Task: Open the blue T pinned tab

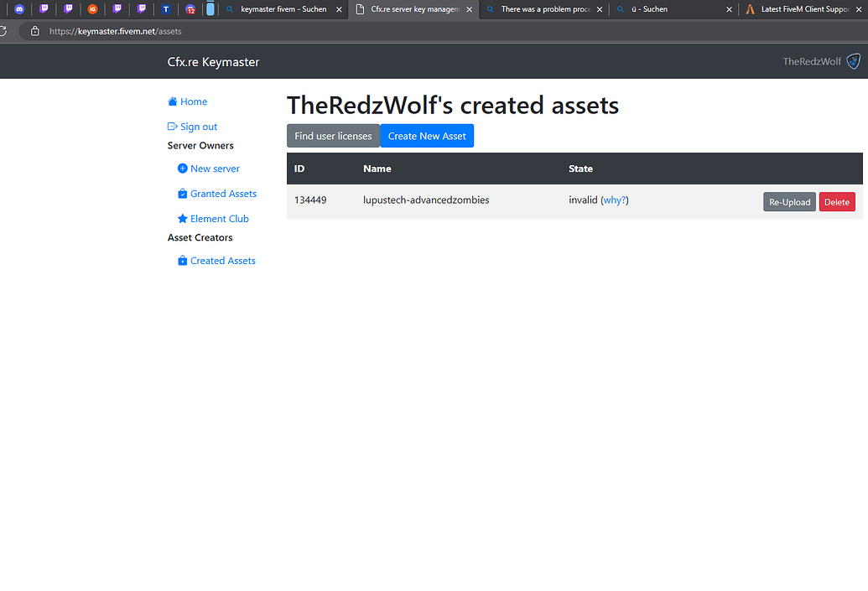Action: (165, 9)
